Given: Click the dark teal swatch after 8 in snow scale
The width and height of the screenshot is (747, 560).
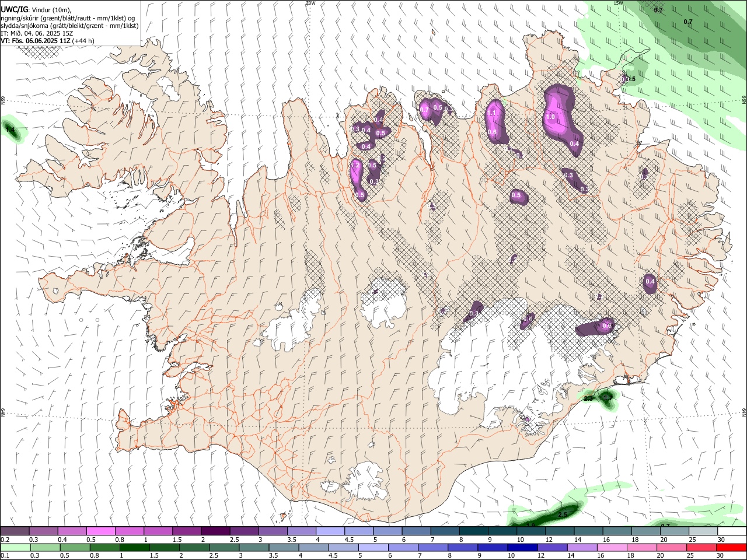Looking at the screenshot, I should pos(473,531).
